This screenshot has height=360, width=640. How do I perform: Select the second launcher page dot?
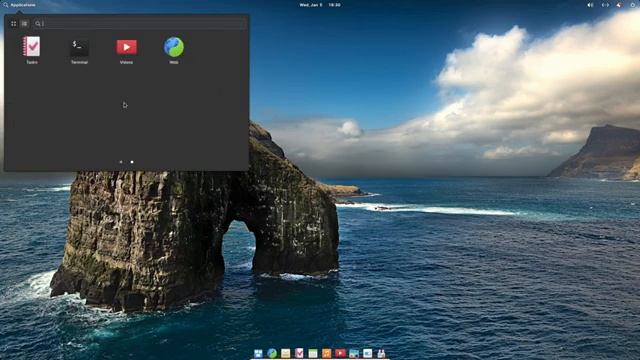tap(132, 162)
